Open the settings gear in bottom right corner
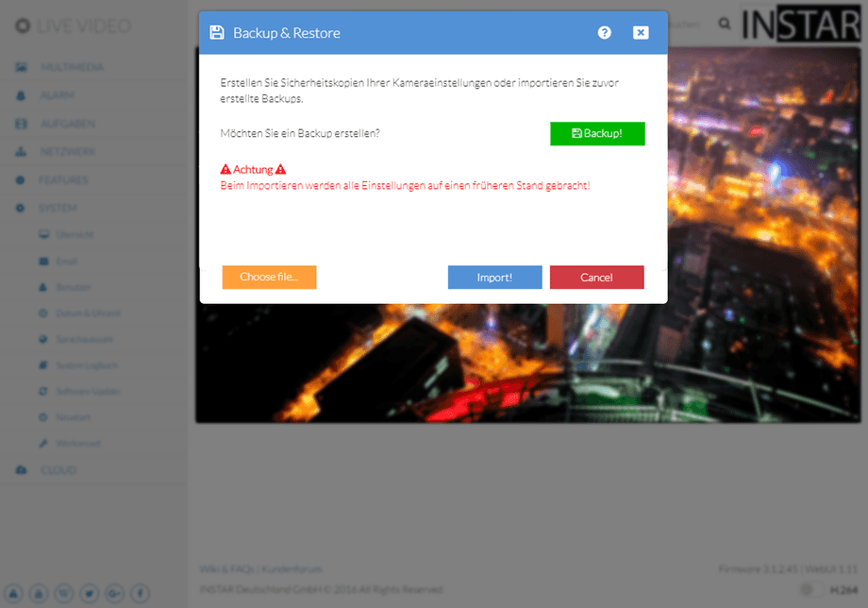This screenshot has width=868, height=608. coord(807,587)
